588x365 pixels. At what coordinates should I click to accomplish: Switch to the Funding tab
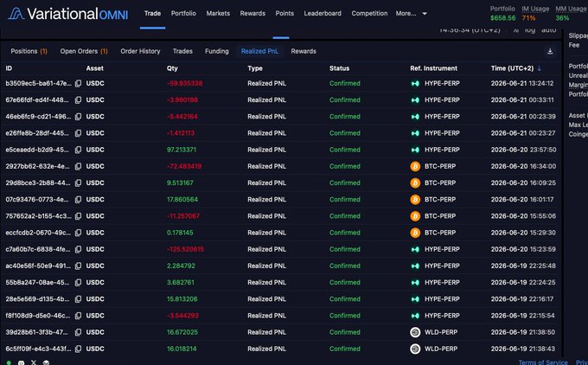(217, 51)
